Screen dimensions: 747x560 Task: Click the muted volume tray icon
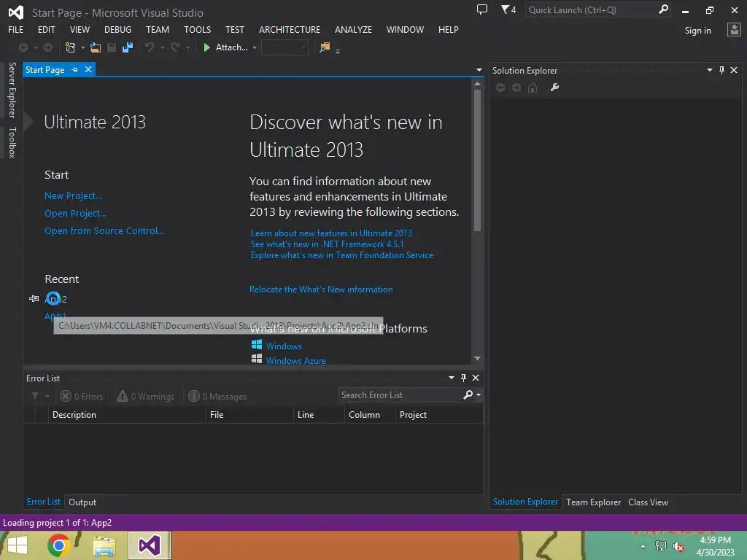click(678, 546)
